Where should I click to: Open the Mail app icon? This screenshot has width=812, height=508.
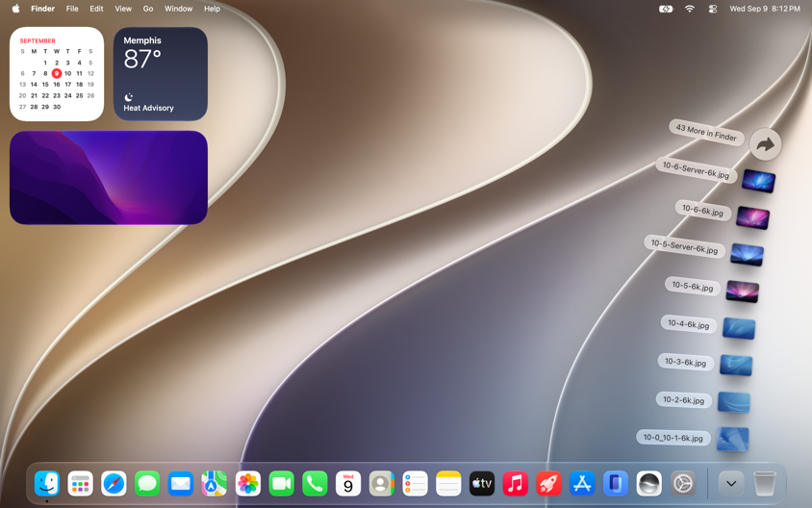tap(181, 484)
